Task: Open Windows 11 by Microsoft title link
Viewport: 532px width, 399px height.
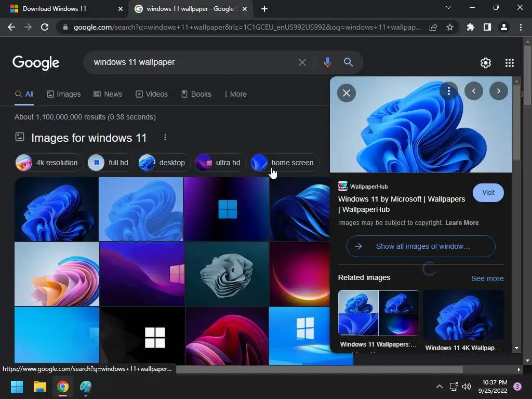Action: [x=402, y=204]
